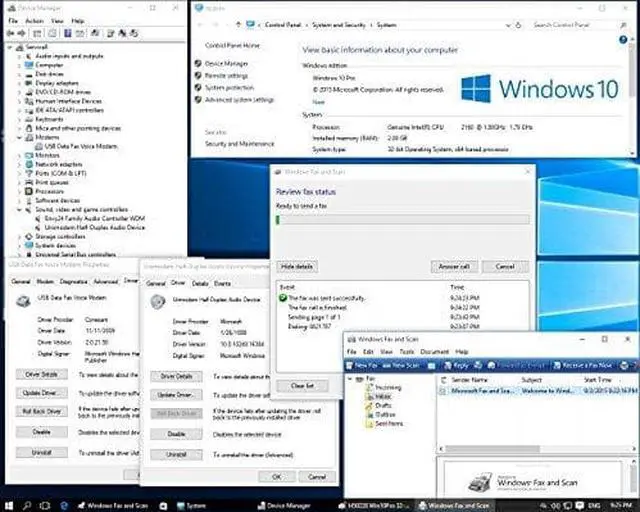Click the Search Control Panel field
The width and height of the screenshot is (640, 512).
[x=580, y=25]
